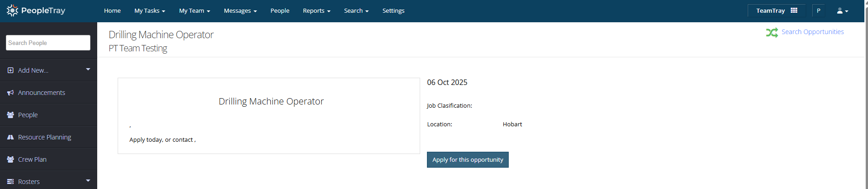
Task: Expand the My Tasks menu
Action: coord(149,11)
